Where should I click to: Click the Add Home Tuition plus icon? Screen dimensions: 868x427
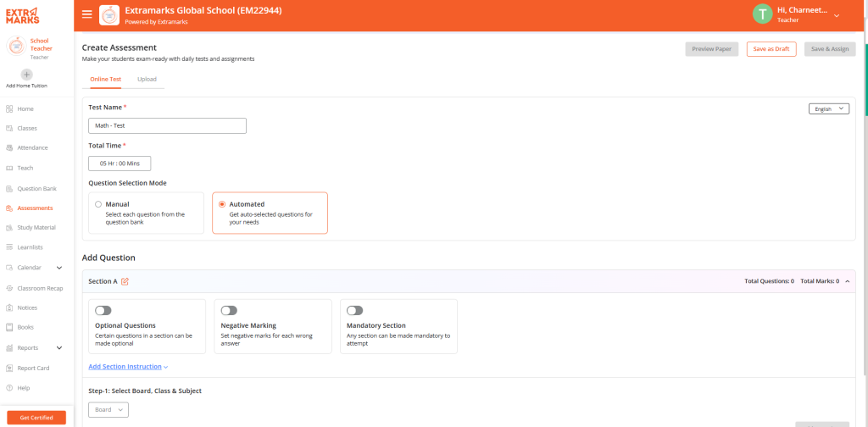pos(26,75)
